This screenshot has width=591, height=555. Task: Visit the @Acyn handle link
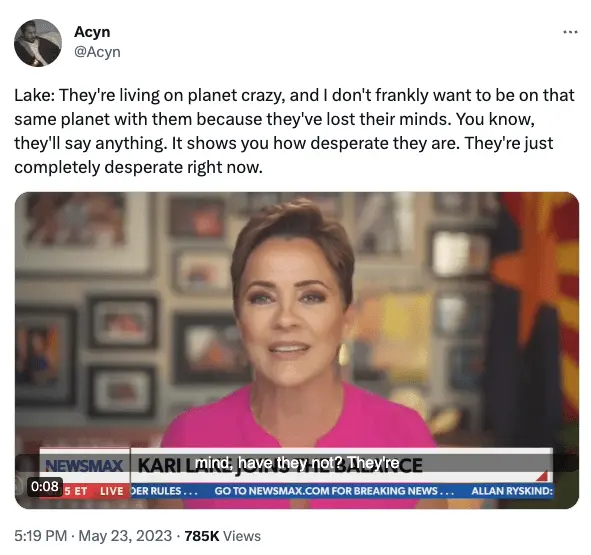click(x=97, y=52)
